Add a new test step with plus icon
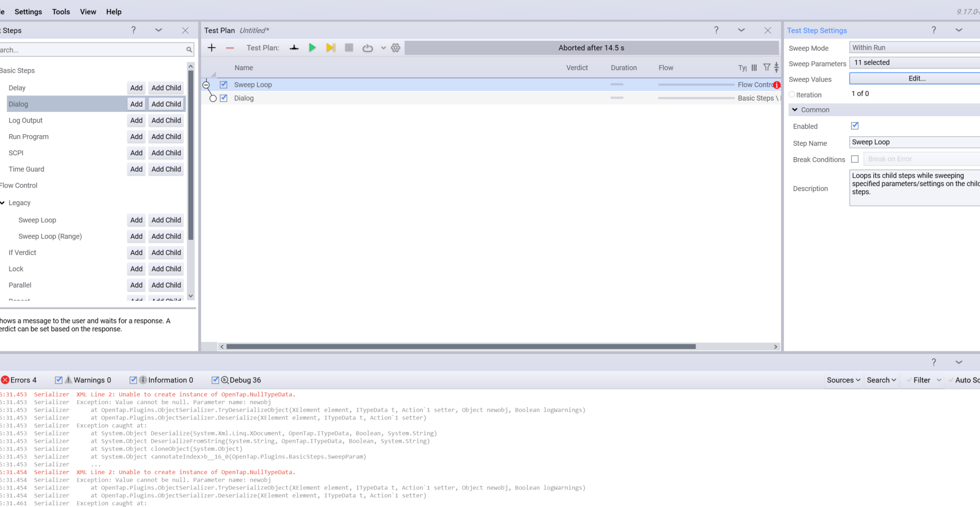 click(x=211, y=48)
